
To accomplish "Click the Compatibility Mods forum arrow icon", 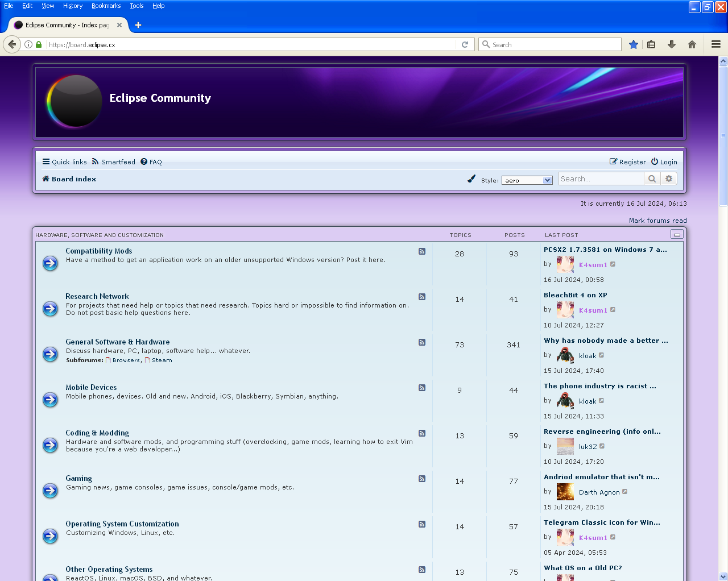I will [x=51, y=263].
